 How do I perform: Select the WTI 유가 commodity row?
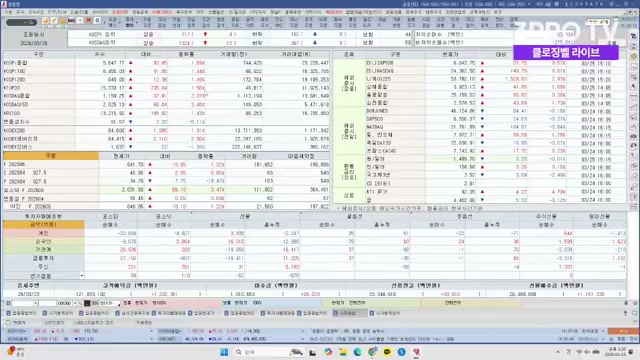pos(495,191)
